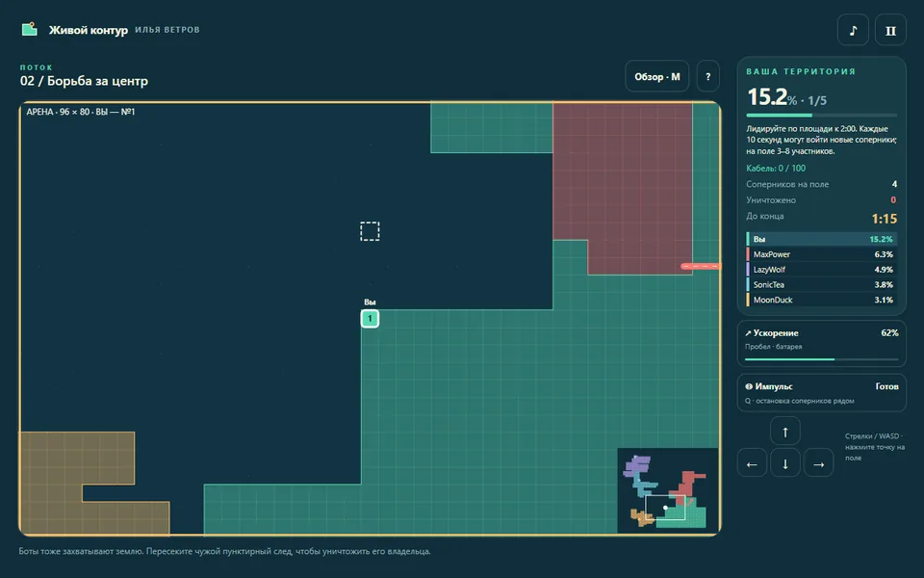Pause the game with the pause button
Image resolution: width=924 pixels, height=578 pixels.
(890, 30)
